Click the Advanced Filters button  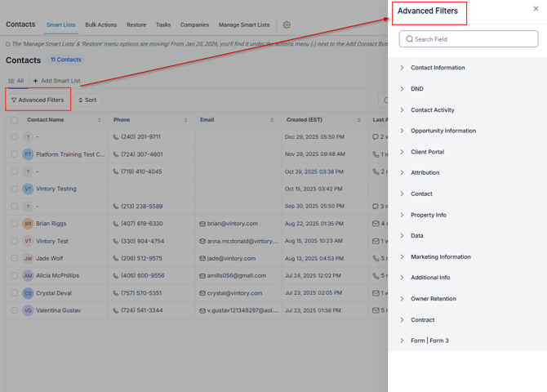pos(38,100)
